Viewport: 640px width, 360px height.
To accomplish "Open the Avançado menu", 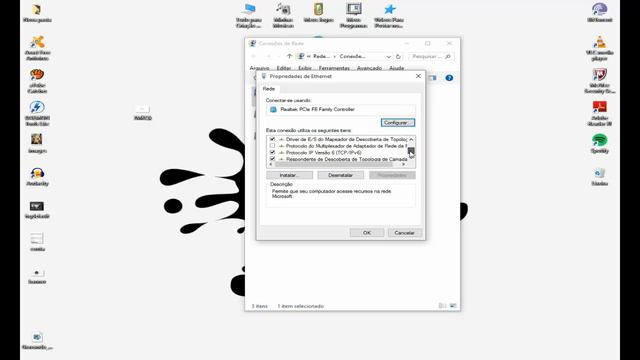I will 369,68.
